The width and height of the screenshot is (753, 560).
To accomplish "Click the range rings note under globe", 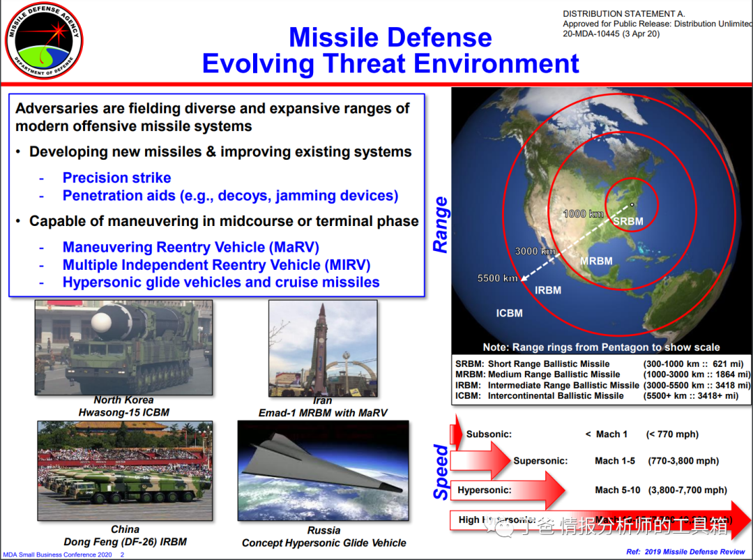I will coord(601,347).
